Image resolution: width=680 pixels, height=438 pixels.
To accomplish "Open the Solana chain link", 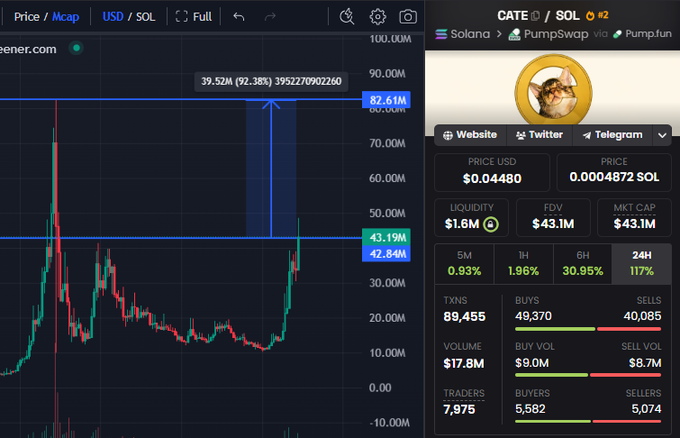I will [x=463, y=34].
